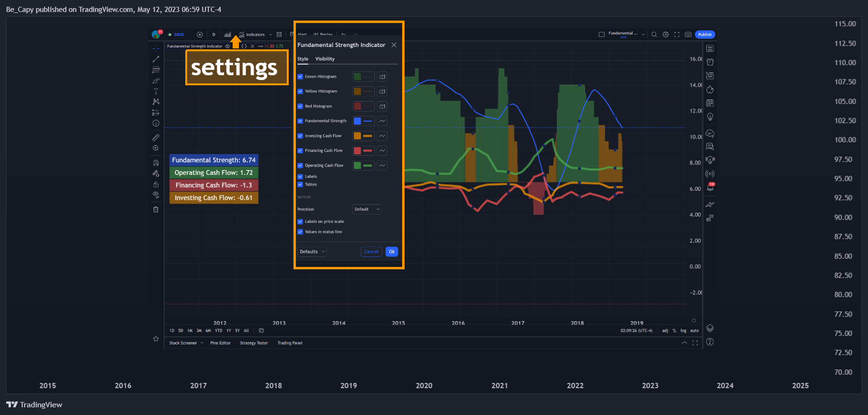The width and height of the screenshot is (868, 415).
Task: Uncheck the Yellow Histogram checkbox
Action: click(300, 92)
